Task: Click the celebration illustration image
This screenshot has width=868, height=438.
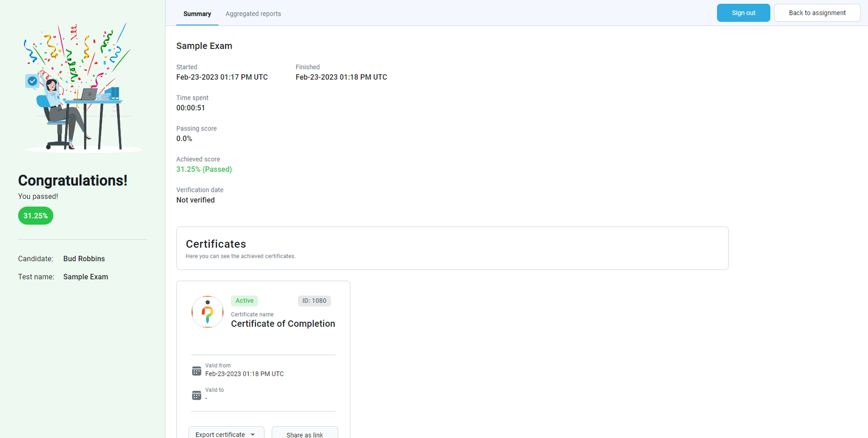Action: [81, 88]
